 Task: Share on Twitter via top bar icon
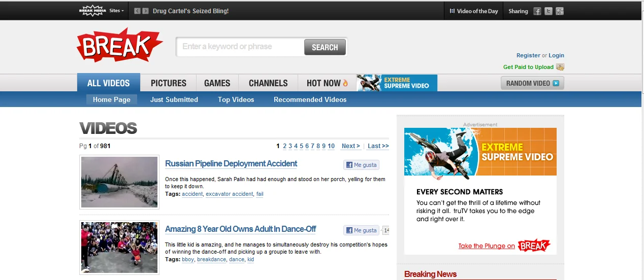point(549,11)
